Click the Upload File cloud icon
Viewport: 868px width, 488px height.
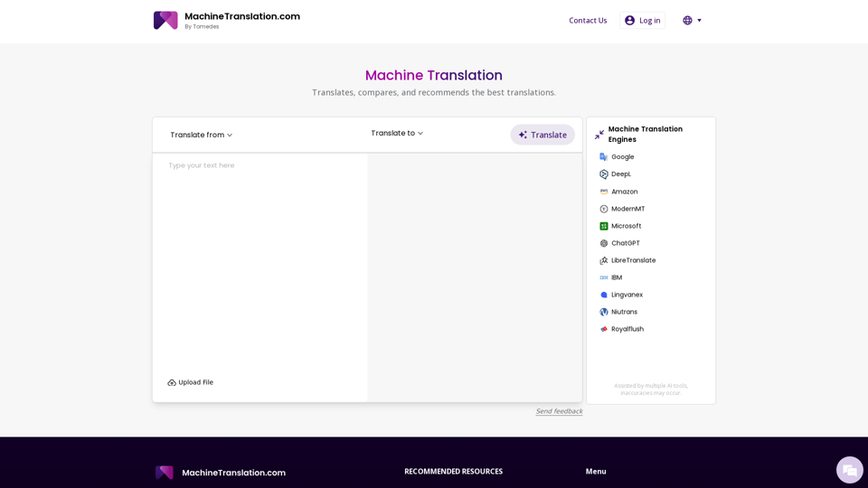coord(172,383)
